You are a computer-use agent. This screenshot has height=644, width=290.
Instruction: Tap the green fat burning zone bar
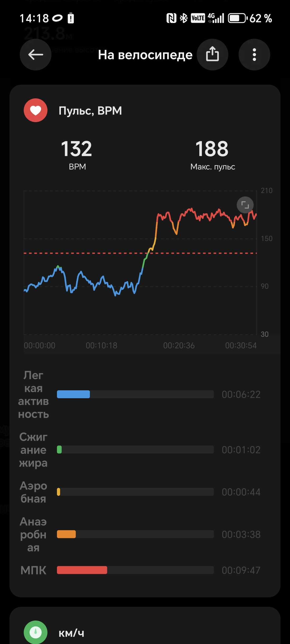pyautogui.click(x=59, y=450)
